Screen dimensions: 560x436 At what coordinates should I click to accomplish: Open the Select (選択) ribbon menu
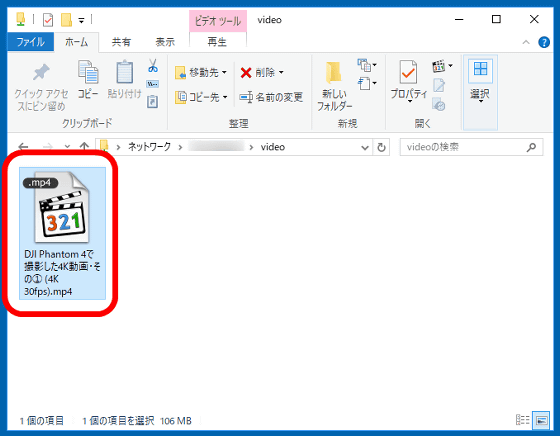point(480,92)
